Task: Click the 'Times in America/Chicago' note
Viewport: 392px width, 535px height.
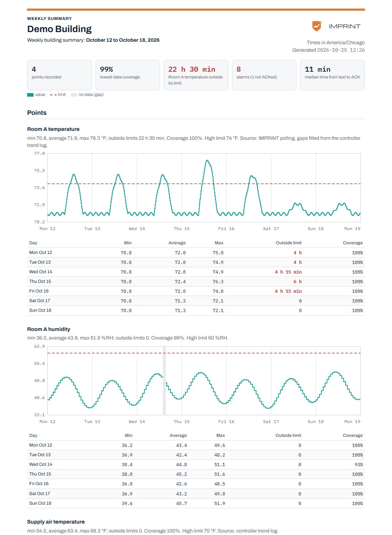Action: (x=336, y=42)
